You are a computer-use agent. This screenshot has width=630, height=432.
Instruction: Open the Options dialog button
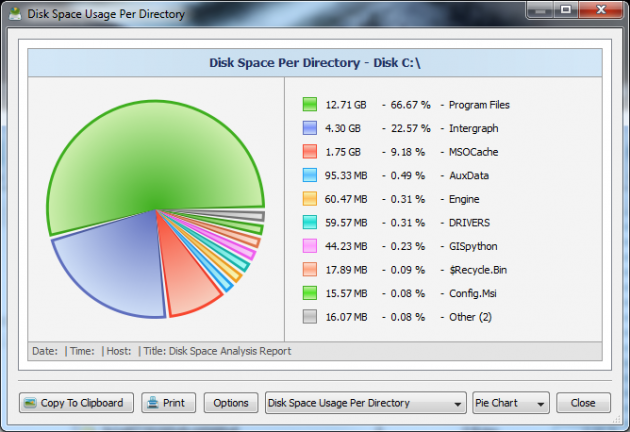click(x=231, y=403)
